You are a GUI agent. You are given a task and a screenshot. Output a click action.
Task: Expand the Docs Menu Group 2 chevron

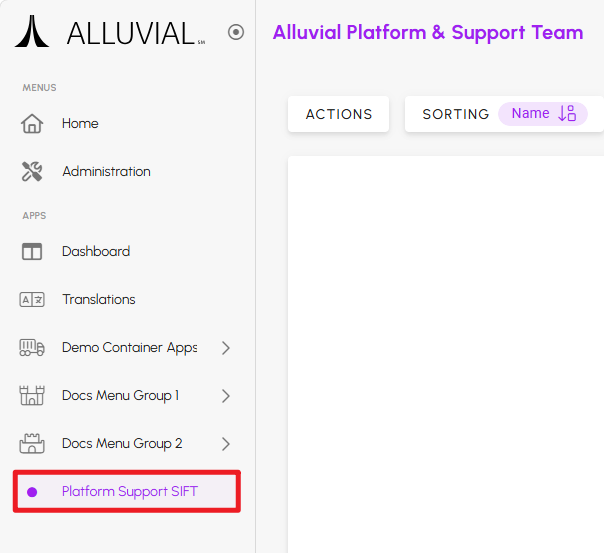pos(226,444)
